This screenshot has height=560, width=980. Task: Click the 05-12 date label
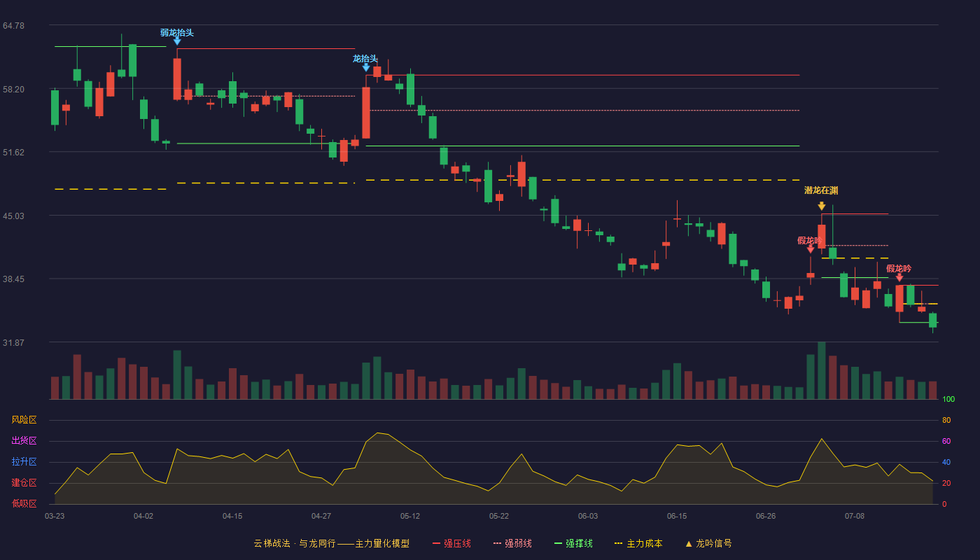click(x=410, y=516)
